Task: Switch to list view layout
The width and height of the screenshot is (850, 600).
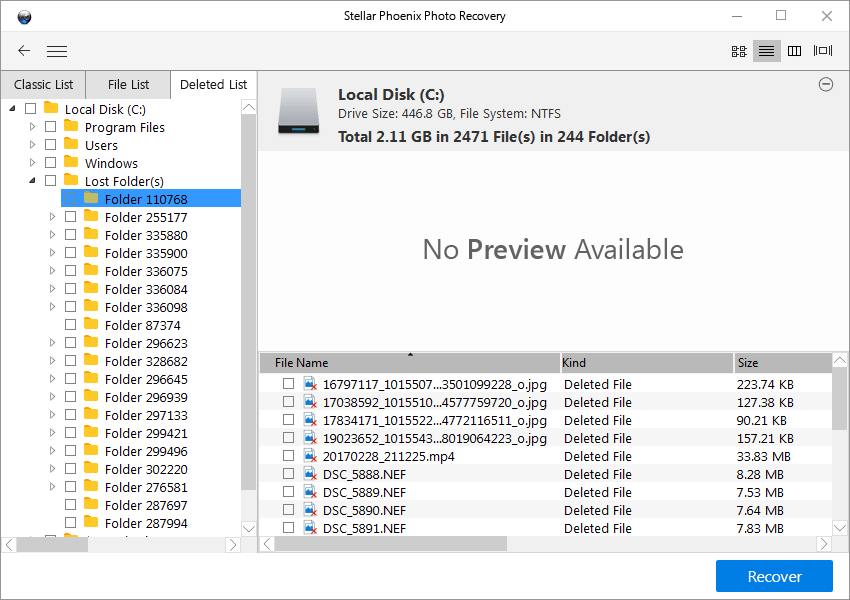Action: pyautogui.click(x=767, y=51)
